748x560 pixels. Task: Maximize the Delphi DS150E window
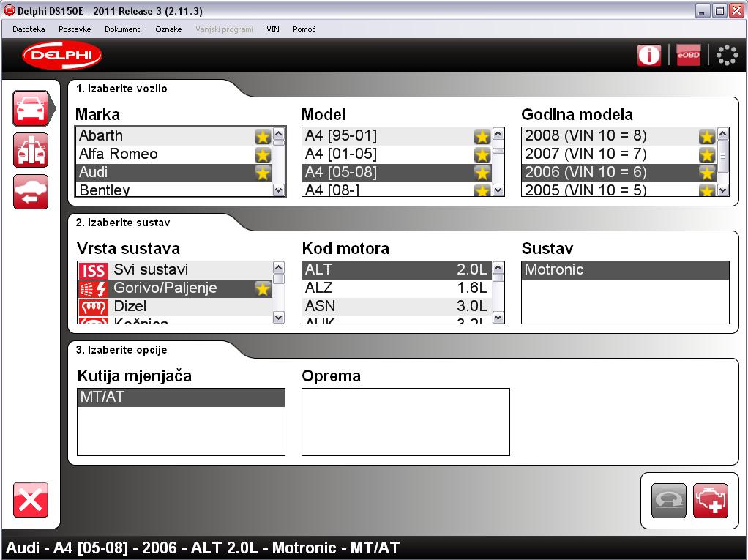click(719, 10)
